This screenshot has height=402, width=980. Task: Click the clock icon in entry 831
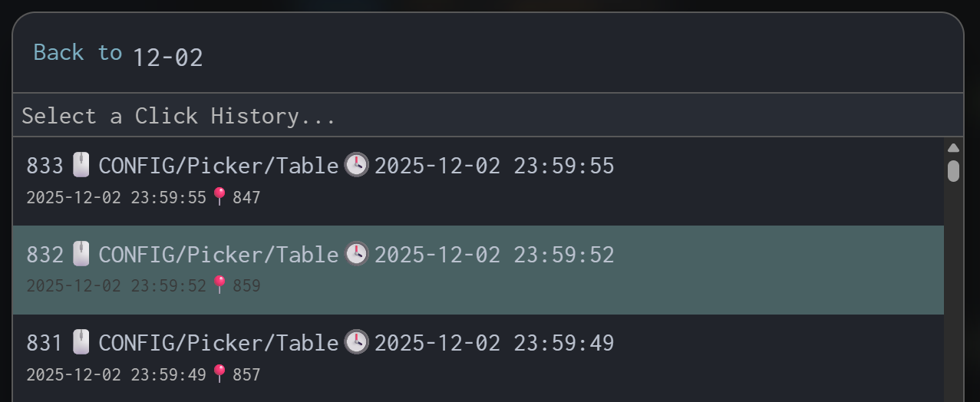click(356, 342)
